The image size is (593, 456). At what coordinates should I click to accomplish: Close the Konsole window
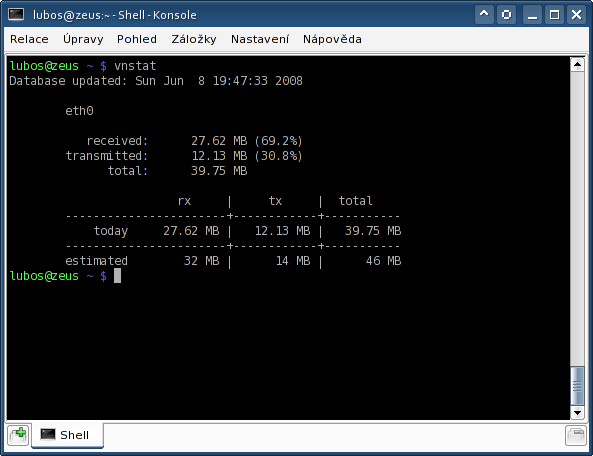(576, 15)
